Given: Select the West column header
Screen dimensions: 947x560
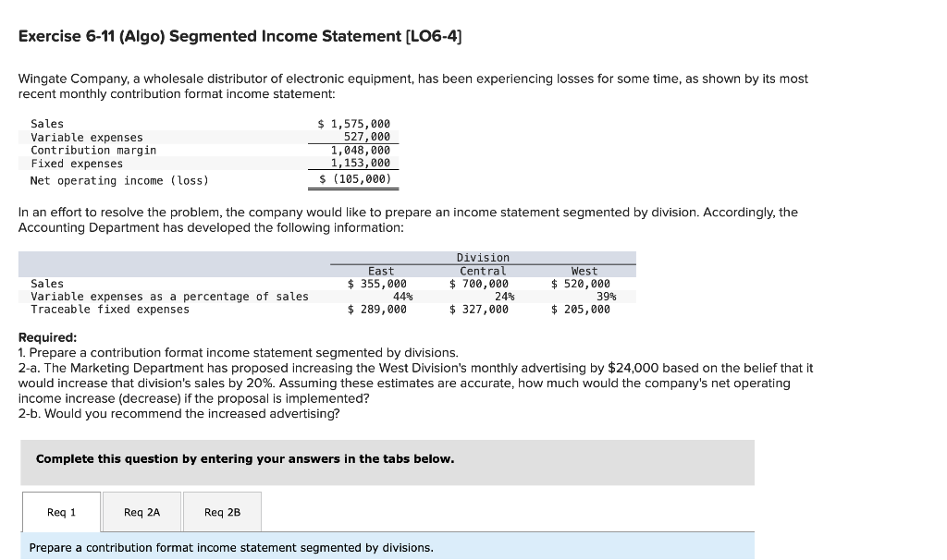Looking at the screenshot, I should click(583, 271).
